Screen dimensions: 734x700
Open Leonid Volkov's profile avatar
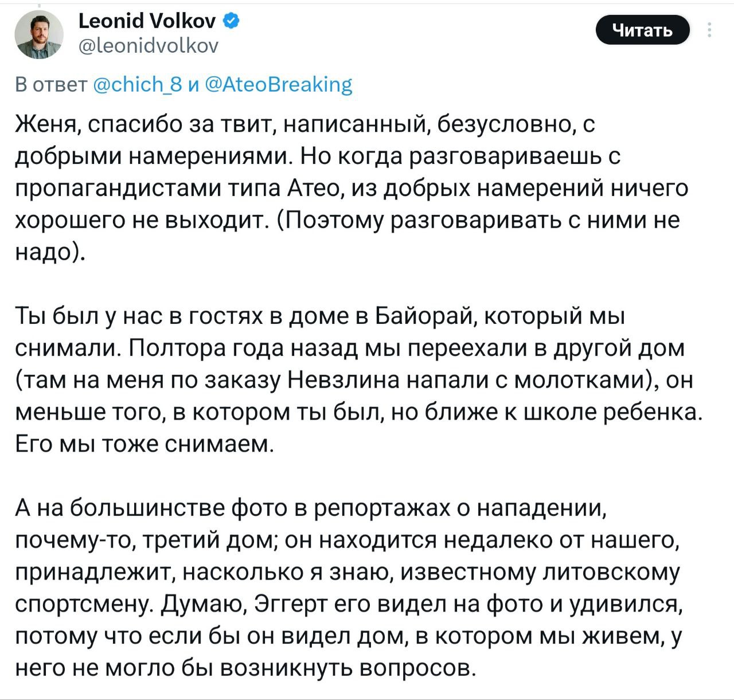tap(38, 35)
